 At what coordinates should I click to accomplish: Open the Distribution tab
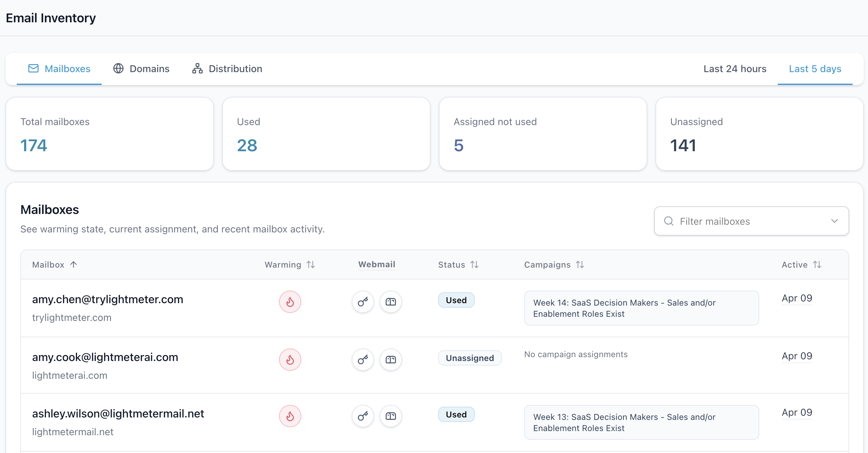tap(227, 69)
